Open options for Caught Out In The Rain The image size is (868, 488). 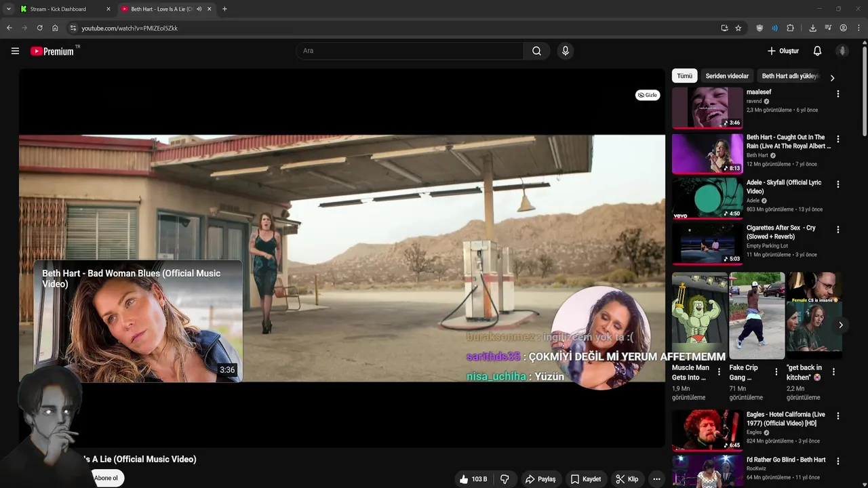[x=838, y=139]
